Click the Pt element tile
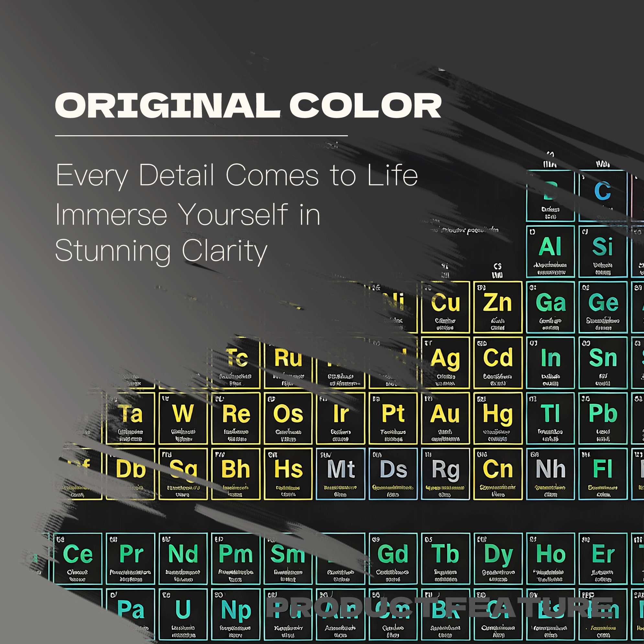Screen dimensions: 644x644 coord(393,418)
